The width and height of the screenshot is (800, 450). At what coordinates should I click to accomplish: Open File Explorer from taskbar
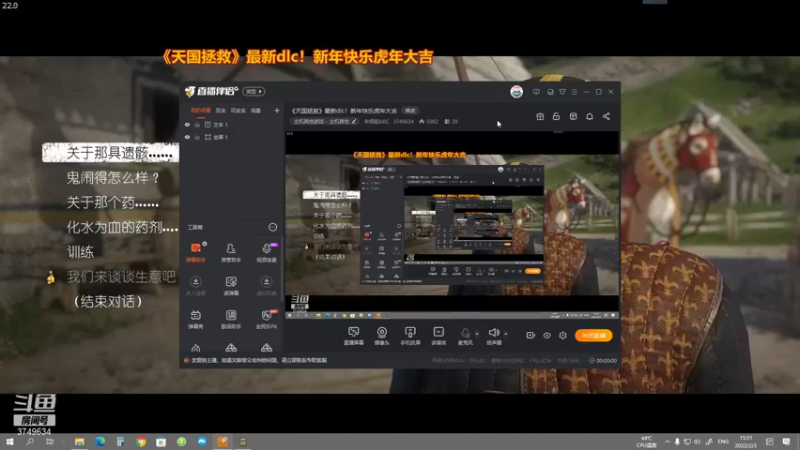(79, 441)
